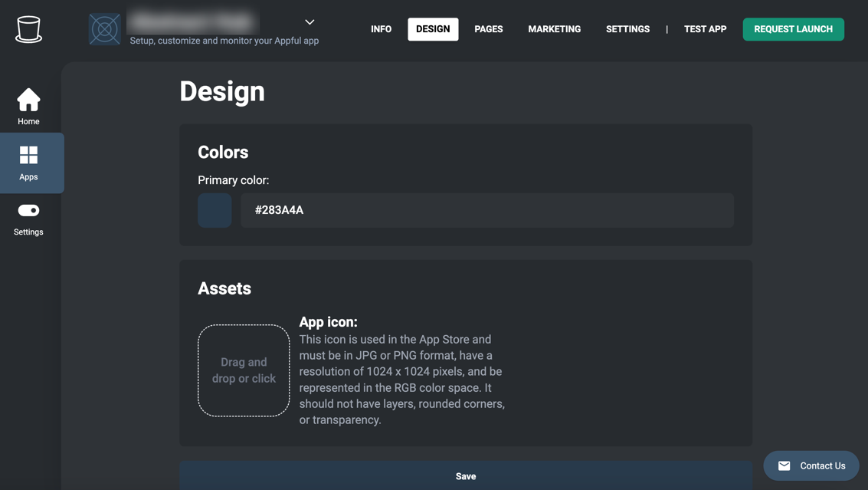
Task: Click the blurred app name title
Action: pyautogui.click(x=193, y=21)
